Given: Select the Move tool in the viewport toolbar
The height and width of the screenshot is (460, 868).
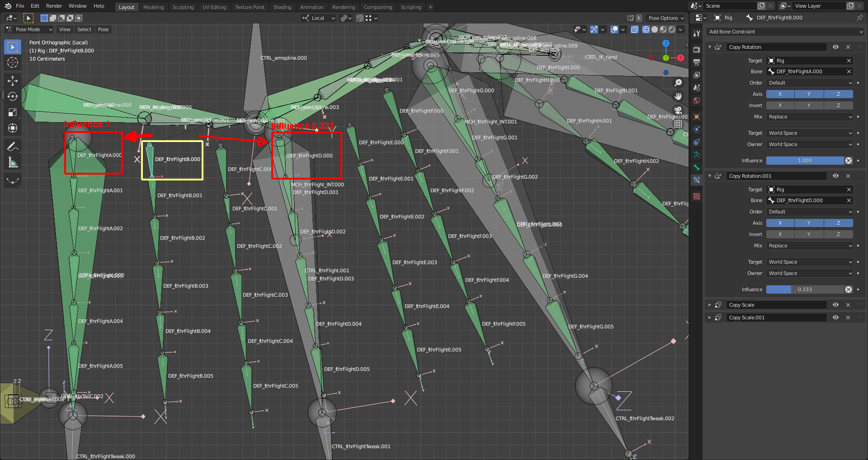Looking at the screenshot, I should [12, 81].
